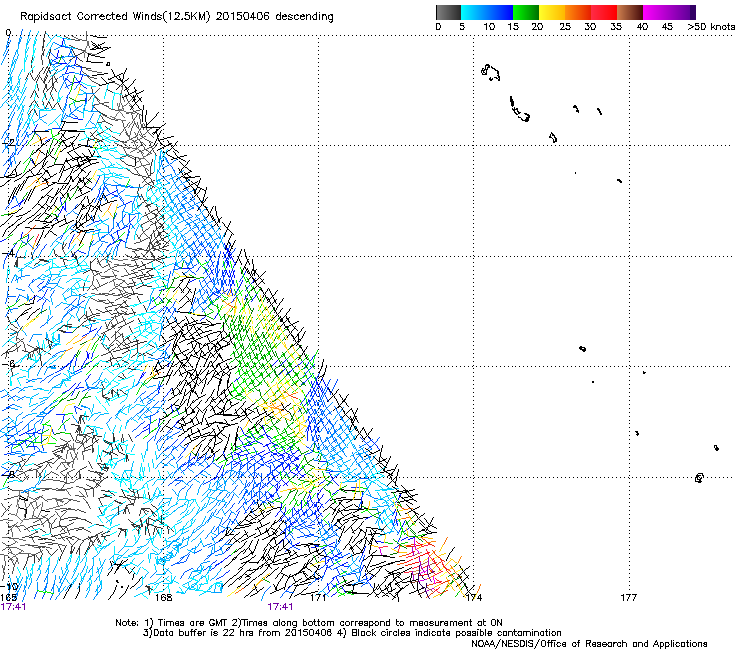This screenshot has width=740, height=650.
Task: Click the red 30-35 knots legend segment
Action: point(604,12)
